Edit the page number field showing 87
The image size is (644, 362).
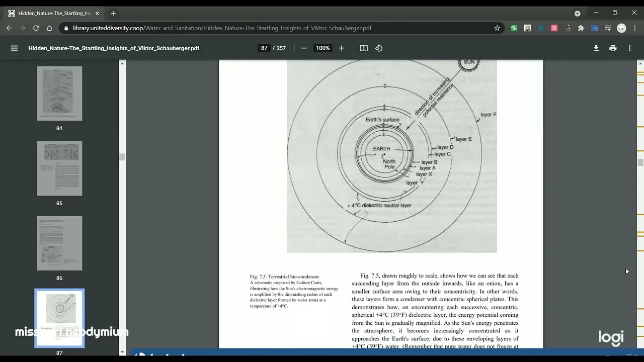point(264,48)
